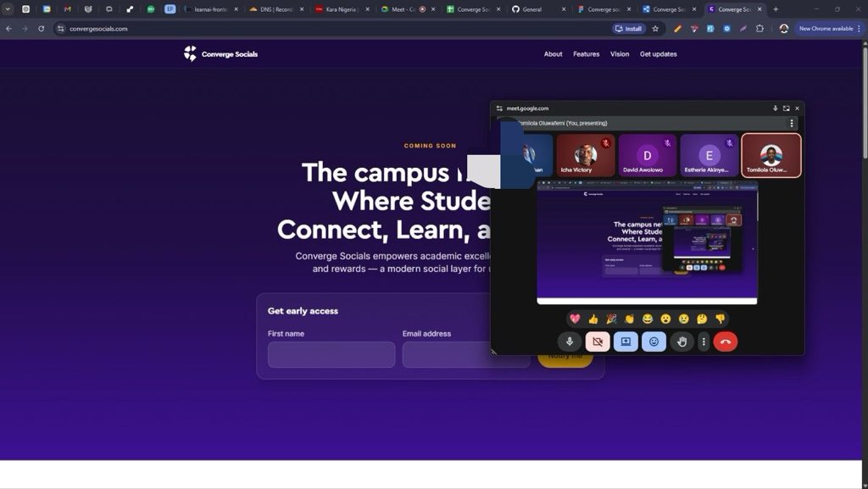Send the thinking face reaction
The height and width of the screenshot is (489, 868).
click(x=702, y=319)
